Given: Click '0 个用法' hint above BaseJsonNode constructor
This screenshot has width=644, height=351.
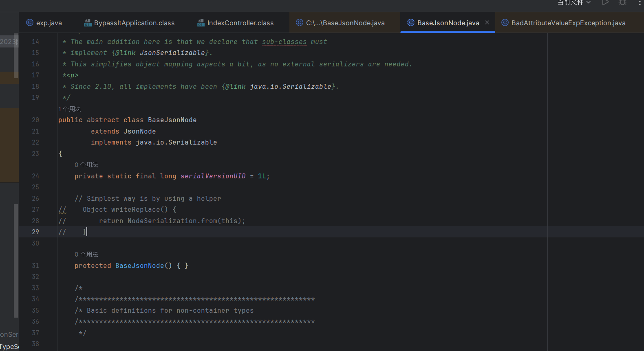Looking at the screenshot, I should coord(86,254).
